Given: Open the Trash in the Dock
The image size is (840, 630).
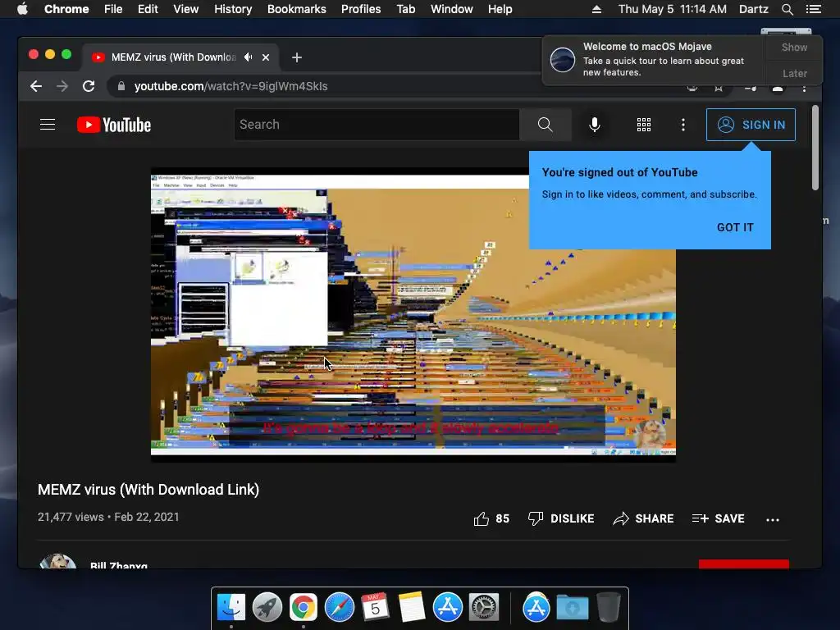Looking at the screenshot, I should coord(608,607).
